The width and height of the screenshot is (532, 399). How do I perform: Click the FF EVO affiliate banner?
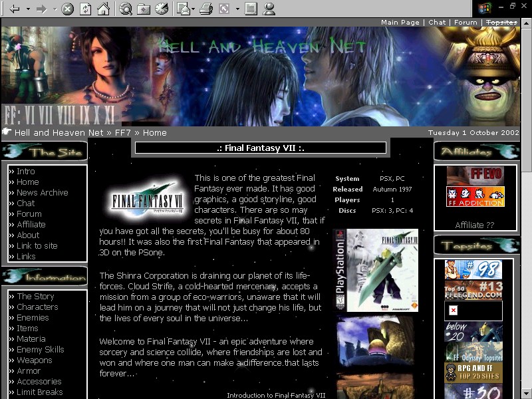coord(475,176)
